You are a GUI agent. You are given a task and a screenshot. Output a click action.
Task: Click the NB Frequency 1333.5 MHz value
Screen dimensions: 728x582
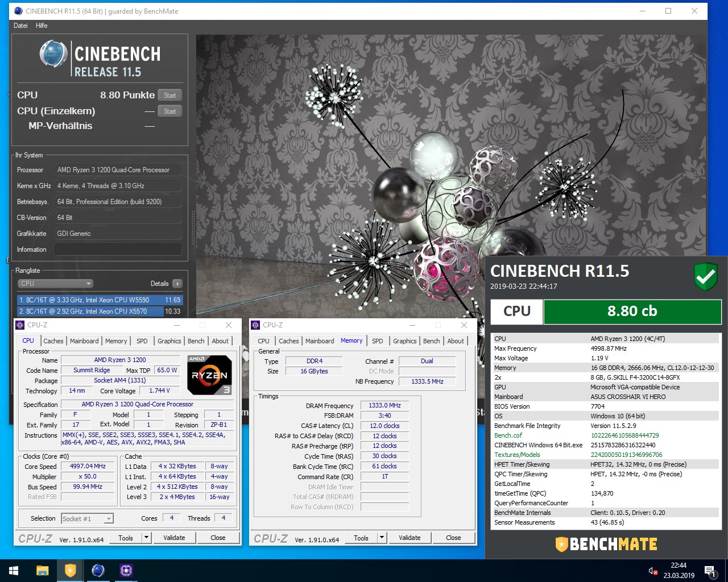point(427,381)
